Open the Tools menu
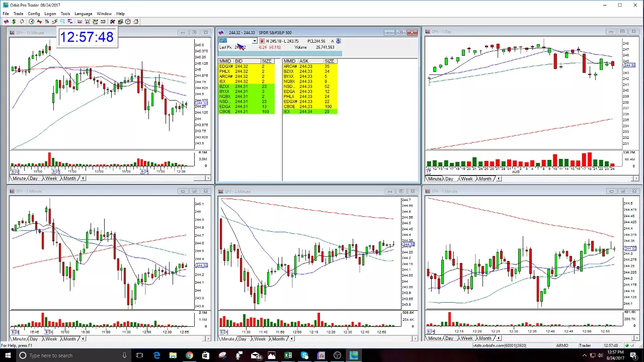This screenshot has height=362, width=644. pyautogui.click(x=65, y=14)
